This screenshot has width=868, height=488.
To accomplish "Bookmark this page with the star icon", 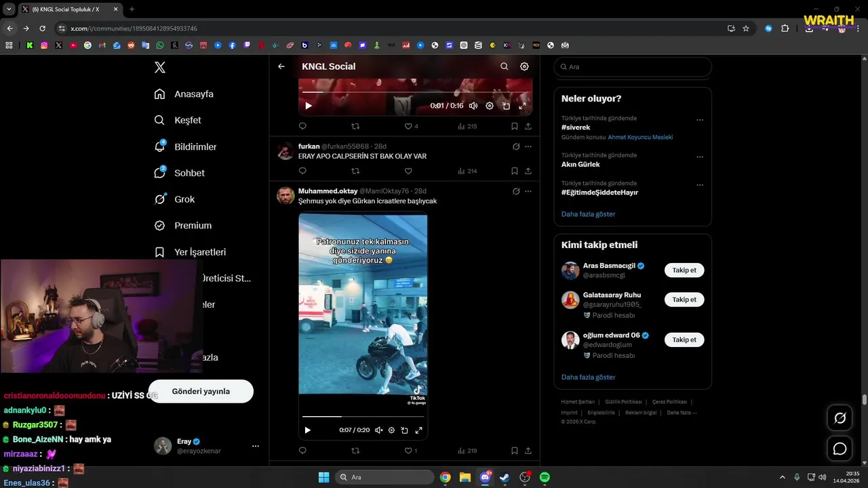I will click(x=746, y=28).
